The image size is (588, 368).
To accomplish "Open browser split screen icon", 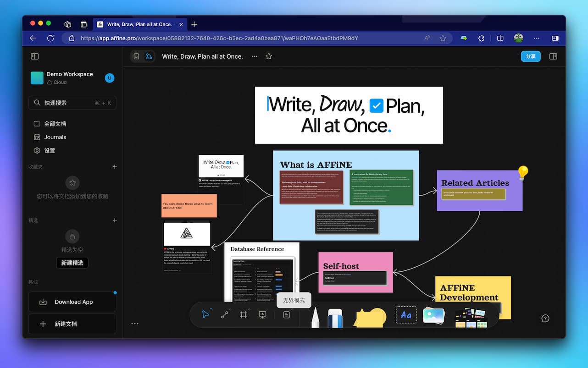I will pos(500,38).
